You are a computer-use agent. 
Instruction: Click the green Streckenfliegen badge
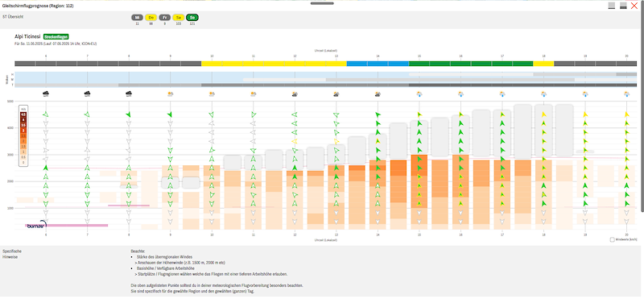56,36
